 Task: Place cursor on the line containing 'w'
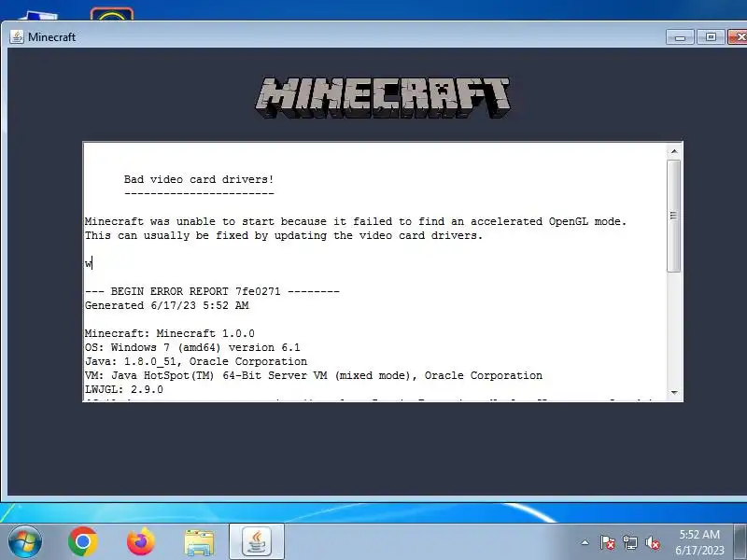(x=89, y=263)
